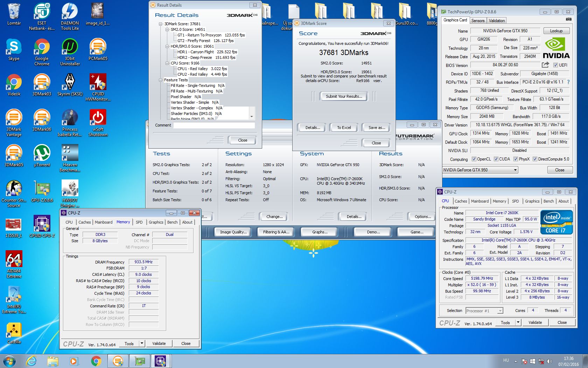Switch to Validation tab in GPU-Z

pyautogui.click(x=497, y=21)
